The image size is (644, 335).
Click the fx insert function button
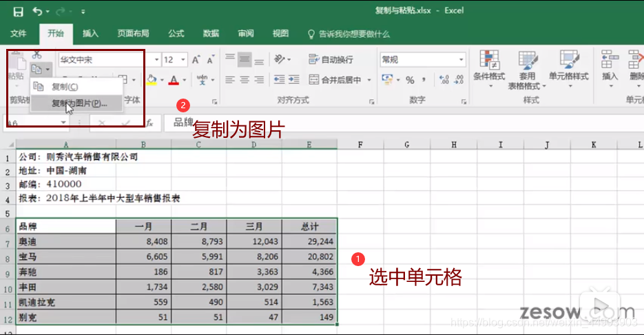coord(150,123)
